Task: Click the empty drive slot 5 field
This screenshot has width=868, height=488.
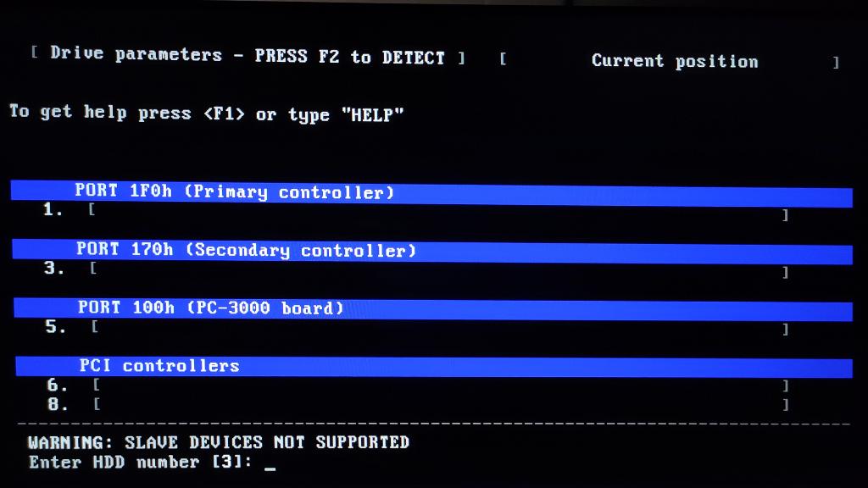Action: tap(438, 328)
